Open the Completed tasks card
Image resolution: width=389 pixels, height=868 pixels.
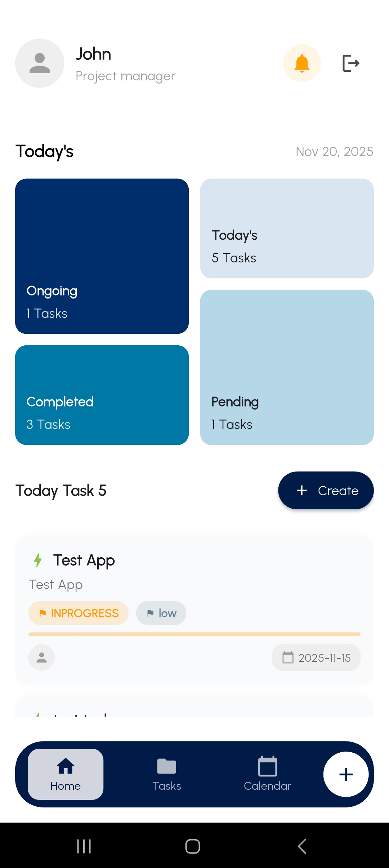[x=102, y=395]
